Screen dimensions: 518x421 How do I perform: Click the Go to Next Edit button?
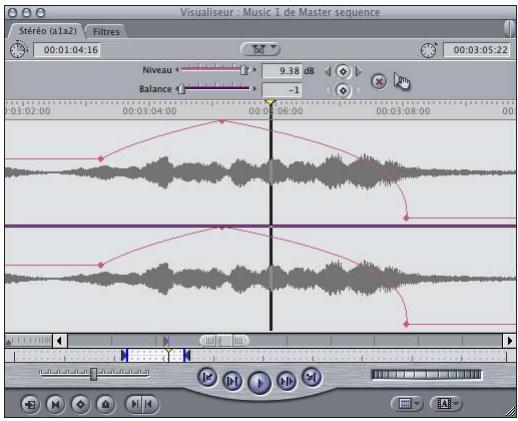tap(312, 377)
